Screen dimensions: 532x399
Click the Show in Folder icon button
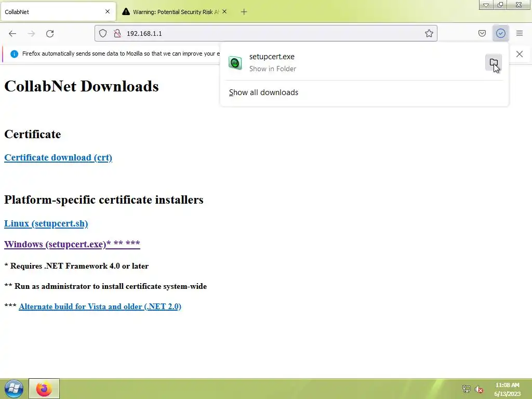494,63
